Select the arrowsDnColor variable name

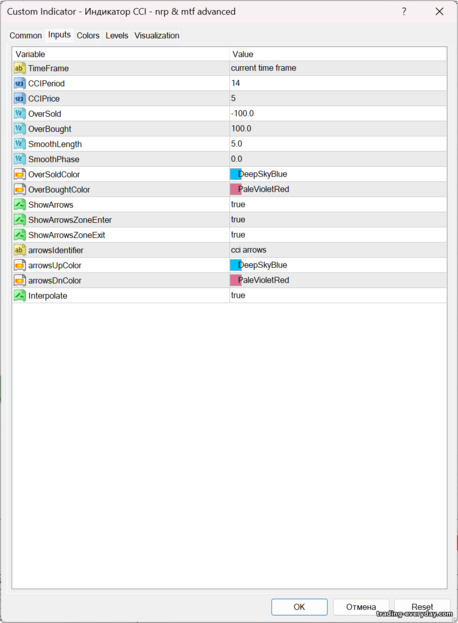coord(55,281)
